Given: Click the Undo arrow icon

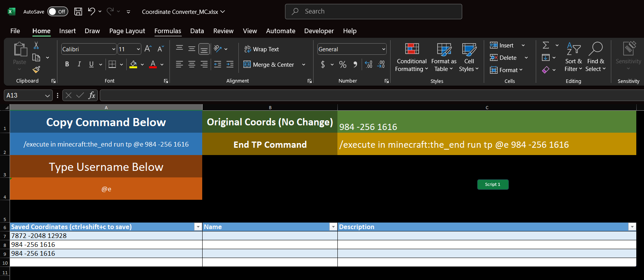Looking at the screenshot, I should tap(91, 11).
